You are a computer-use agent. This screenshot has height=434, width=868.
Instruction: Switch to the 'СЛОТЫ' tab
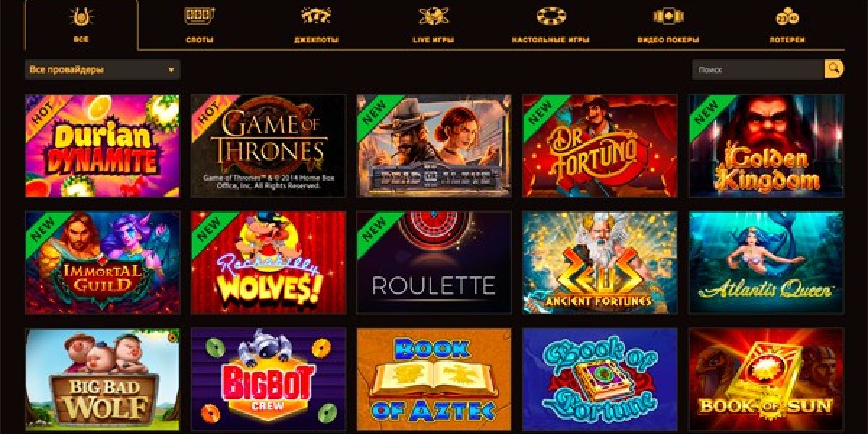tap(199, 40)
